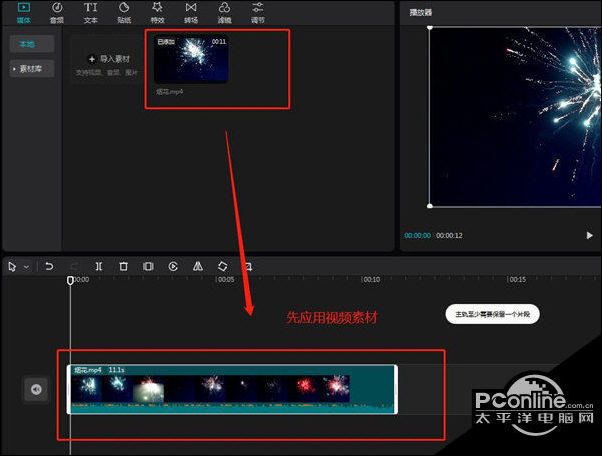Open the 调节 adjustment panel icon
This screenshot has width=602, height=456.
tap(258, 13)
